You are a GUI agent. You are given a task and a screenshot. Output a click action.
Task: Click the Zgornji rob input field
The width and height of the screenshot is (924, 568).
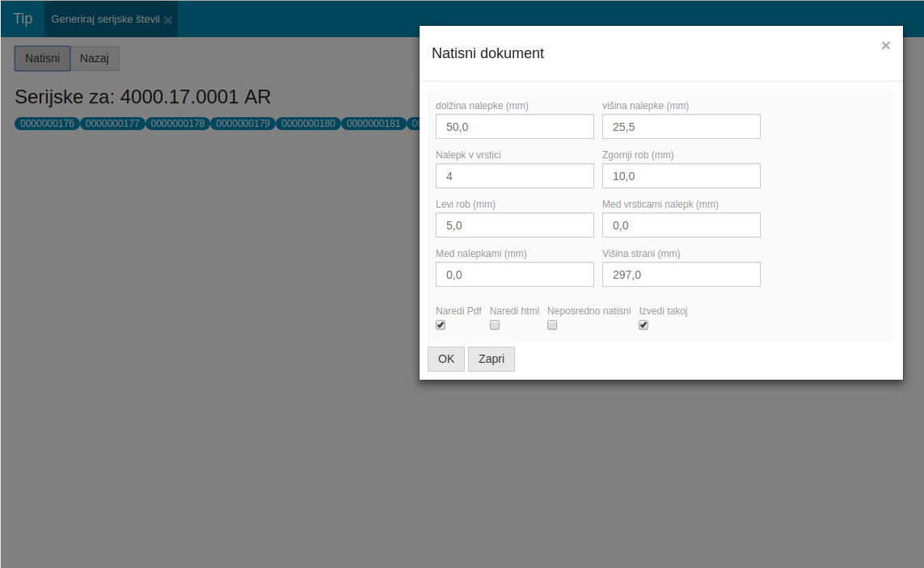coord(681,176)
